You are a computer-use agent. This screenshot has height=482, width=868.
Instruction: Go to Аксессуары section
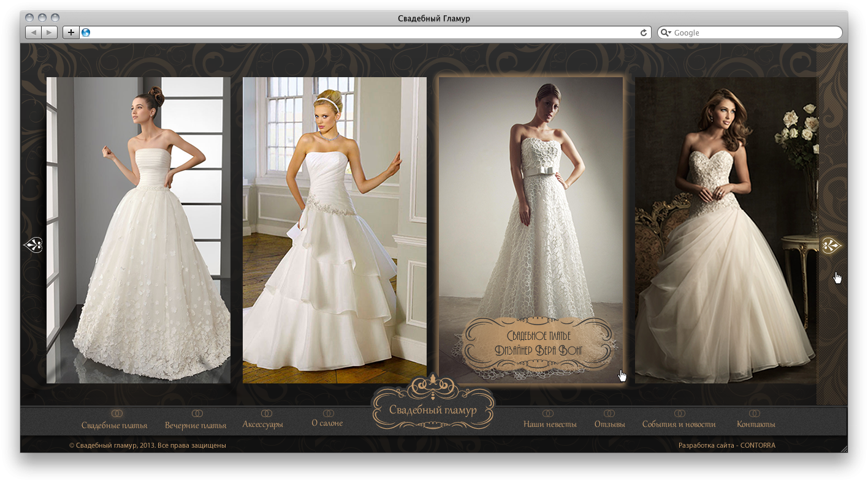[262, 424]
